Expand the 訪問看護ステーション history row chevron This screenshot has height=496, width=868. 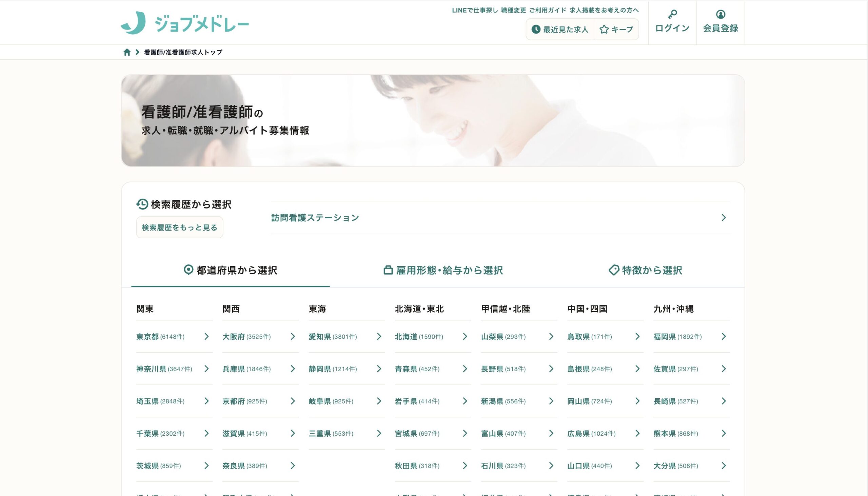point(724,218)
